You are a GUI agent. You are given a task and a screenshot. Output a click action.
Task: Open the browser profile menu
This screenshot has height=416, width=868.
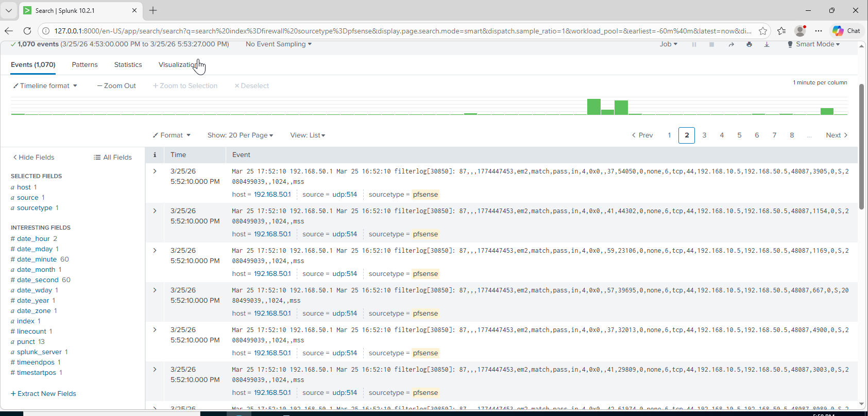point(800,31)
